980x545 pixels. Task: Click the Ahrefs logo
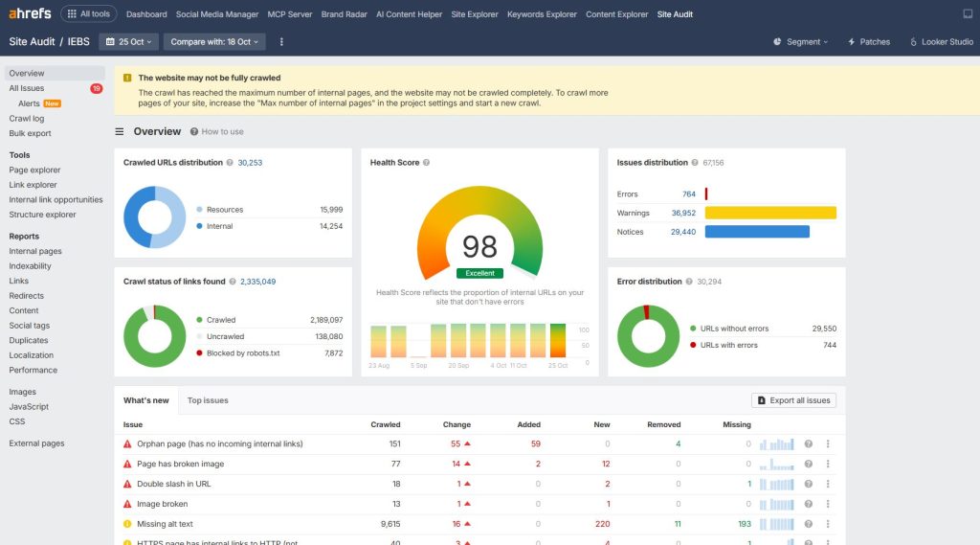(x=30, y=14)
